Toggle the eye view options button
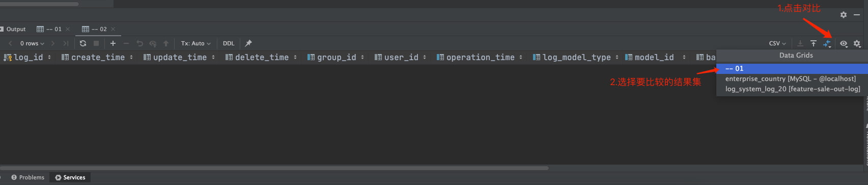 pos(844,43)
